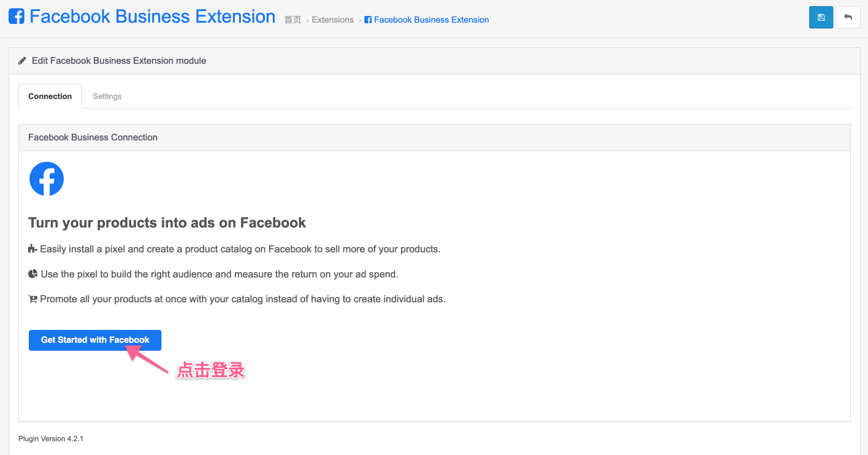
Task: Click the puzzle piece icon beside pixel install text
Action: pos(33,249)
